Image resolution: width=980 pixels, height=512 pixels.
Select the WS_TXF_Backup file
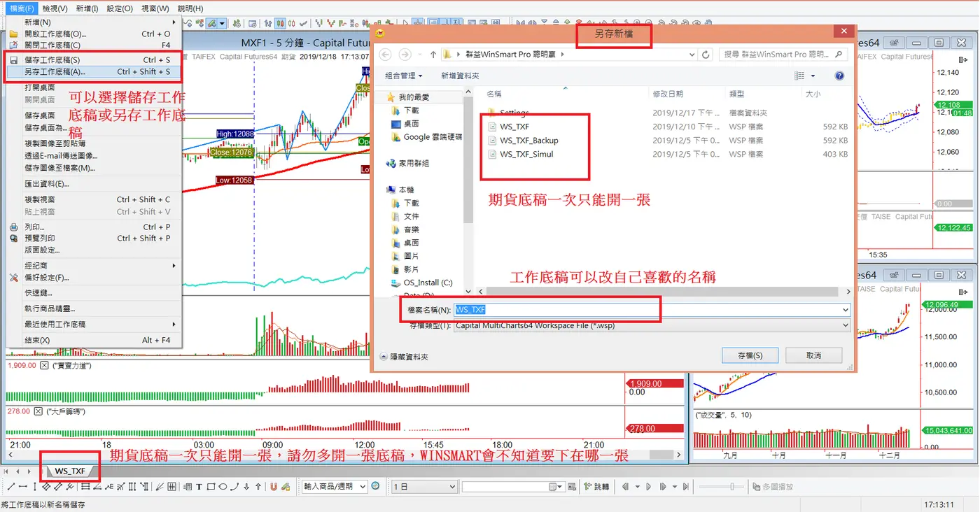pos(522,141)
